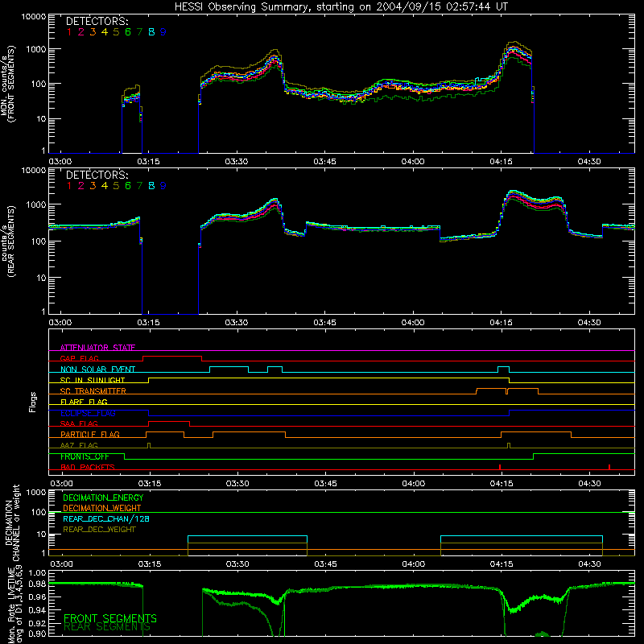The image size is (644, 644).
Task: Click the 03:30 tick label under the front segments plot
Action: coord(237,162)
